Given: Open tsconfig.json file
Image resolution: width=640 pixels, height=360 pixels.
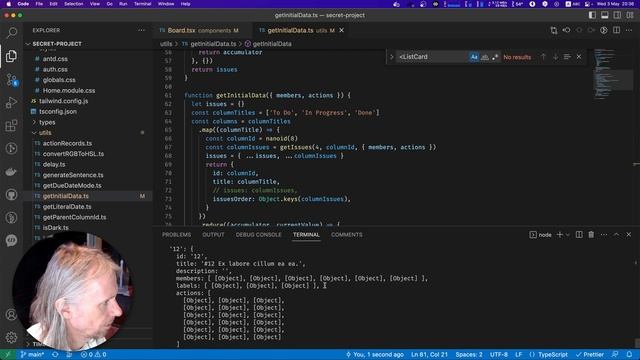Looking at the screenshot, I should point(58,111).
